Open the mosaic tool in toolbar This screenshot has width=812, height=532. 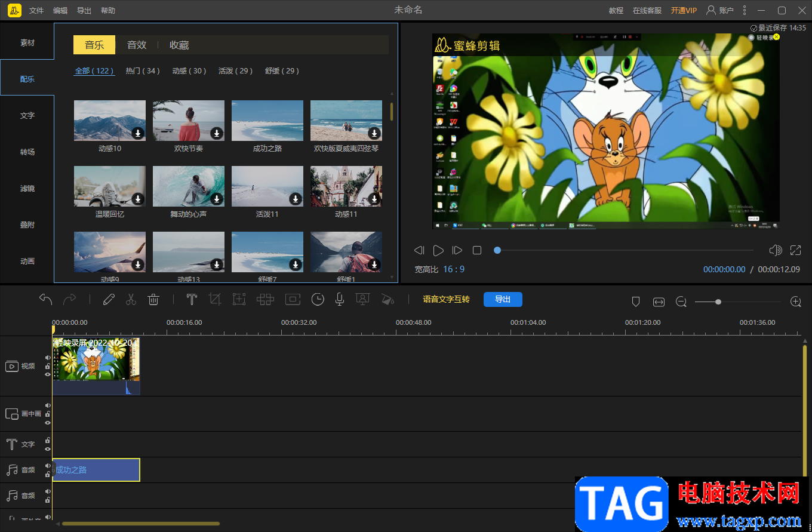click(265, 299)
